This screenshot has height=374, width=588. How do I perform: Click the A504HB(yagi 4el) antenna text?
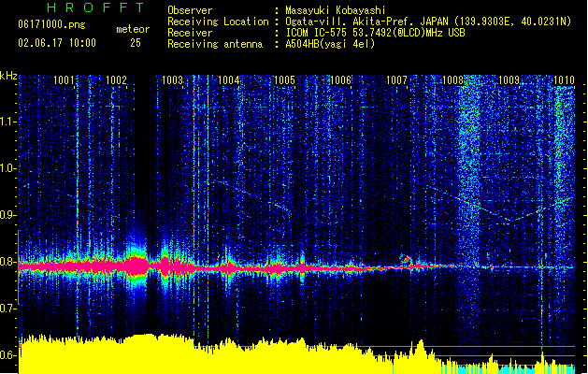(330, 44)
